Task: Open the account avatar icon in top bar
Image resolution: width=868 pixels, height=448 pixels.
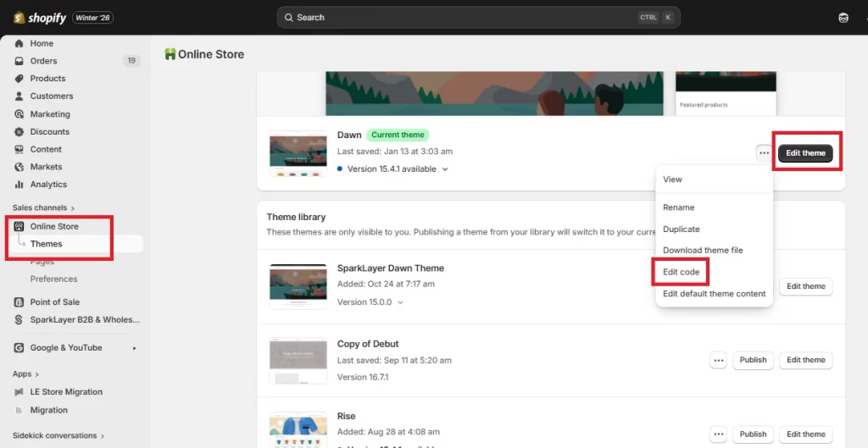Action: point(843,18)
